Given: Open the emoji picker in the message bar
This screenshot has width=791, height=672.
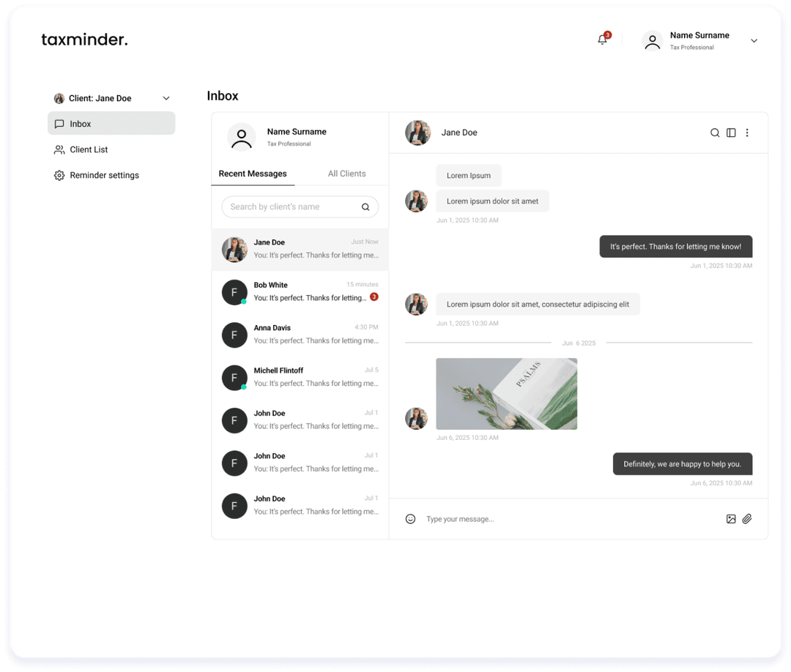Looking at the screenshot, I should point(410,519).
